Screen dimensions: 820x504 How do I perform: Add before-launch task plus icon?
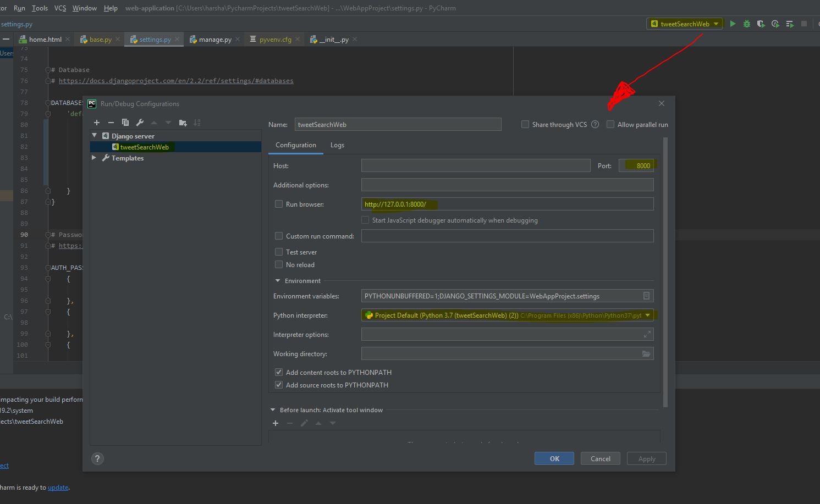click(276, 423)
